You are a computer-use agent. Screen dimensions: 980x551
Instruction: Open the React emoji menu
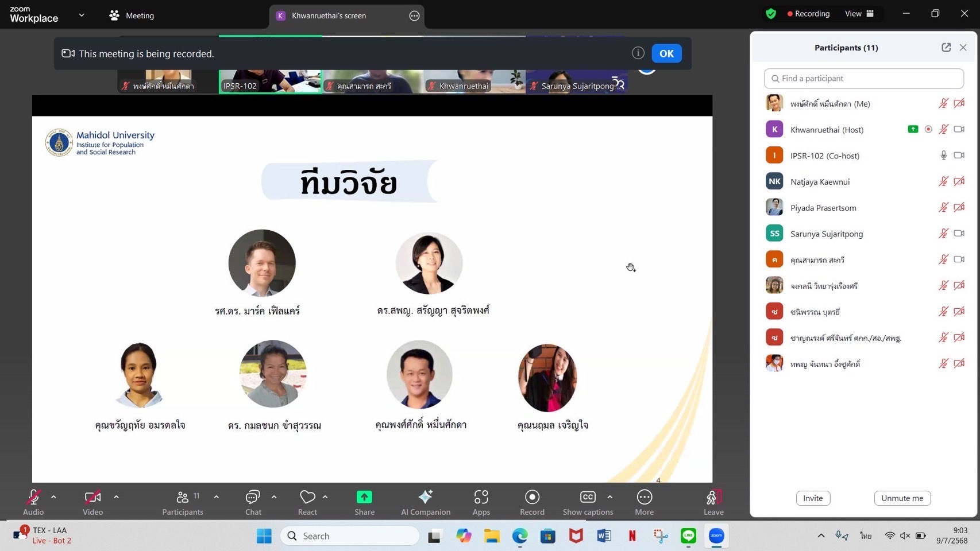307,497
